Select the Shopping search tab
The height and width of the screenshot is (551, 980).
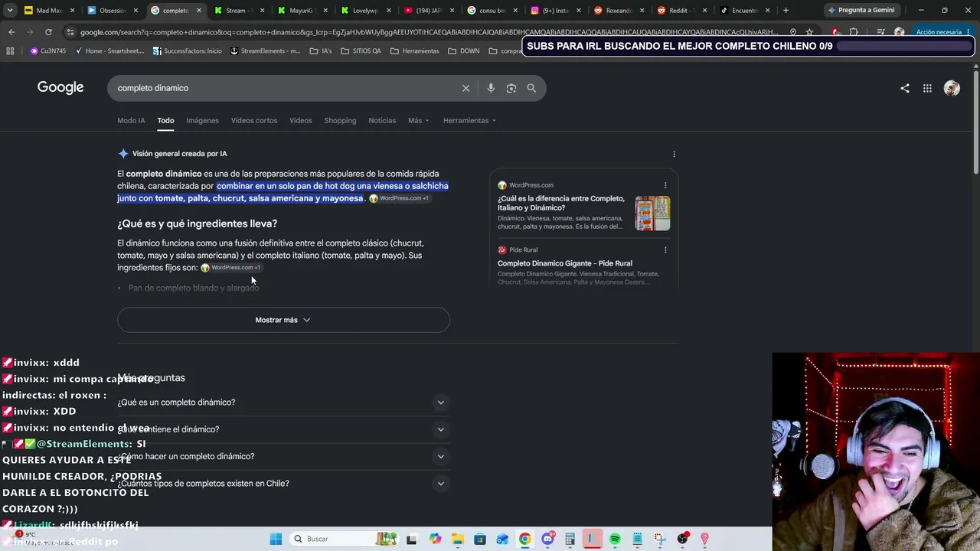click(x=340, y=120)
